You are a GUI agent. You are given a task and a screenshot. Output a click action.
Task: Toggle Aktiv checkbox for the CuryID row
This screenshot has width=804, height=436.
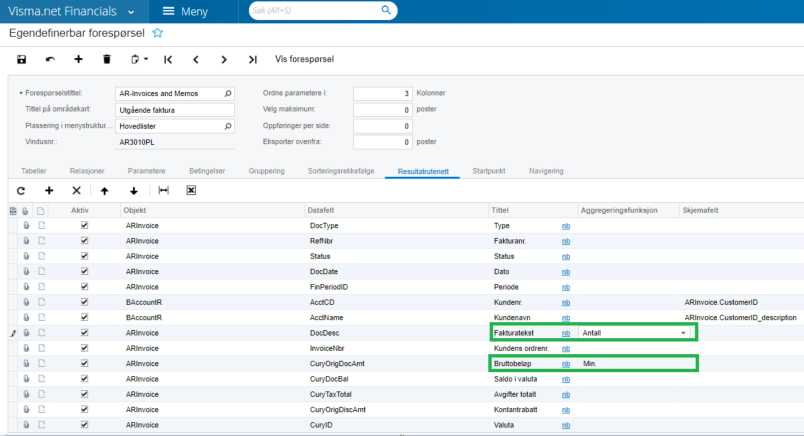84,423
